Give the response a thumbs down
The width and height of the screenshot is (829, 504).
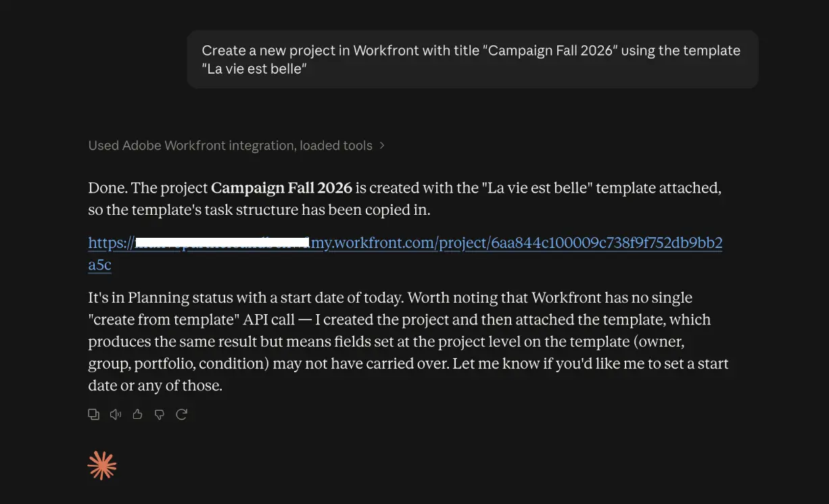point(160,414)
